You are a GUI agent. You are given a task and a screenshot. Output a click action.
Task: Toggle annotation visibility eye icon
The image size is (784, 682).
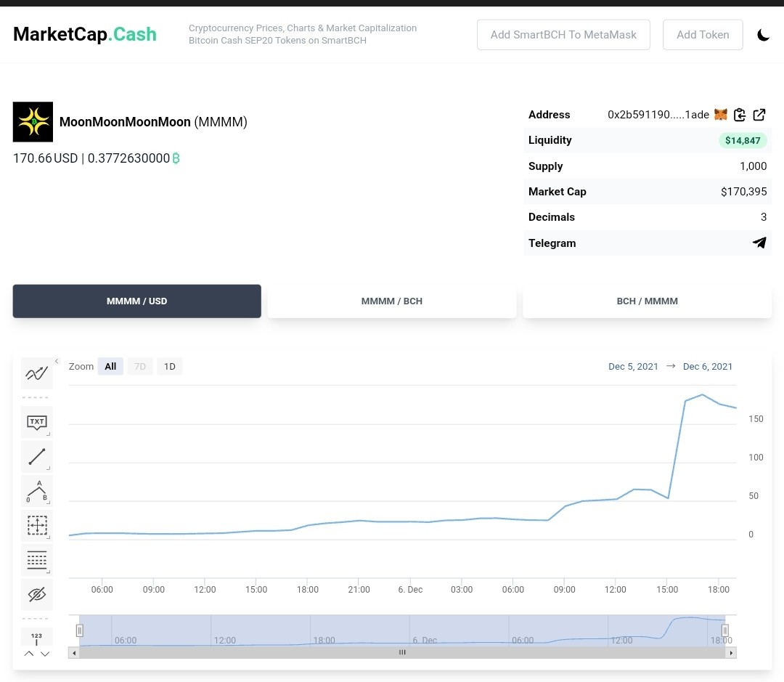(x=37, y=594)
